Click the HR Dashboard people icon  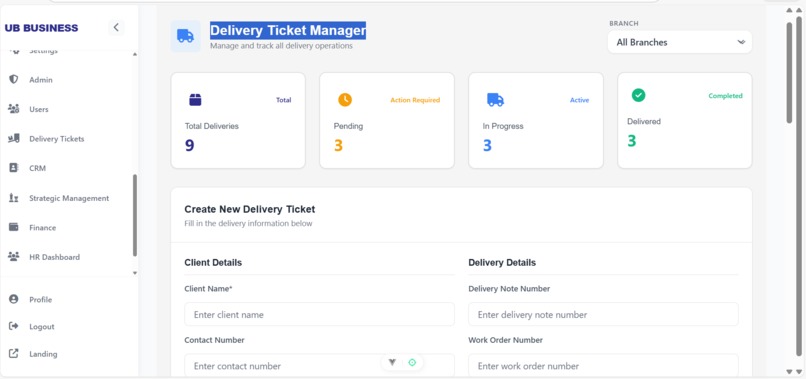point(14,256)
